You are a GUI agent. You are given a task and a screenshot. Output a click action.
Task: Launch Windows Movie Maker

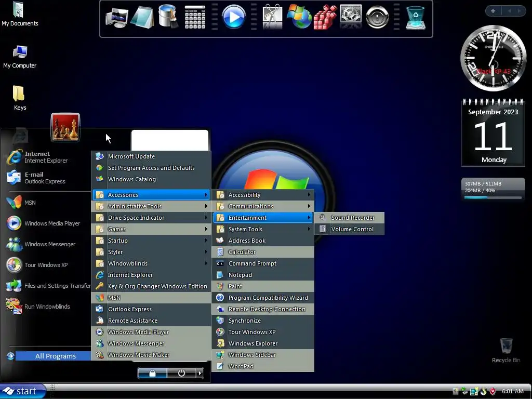[x=151, y=355]
